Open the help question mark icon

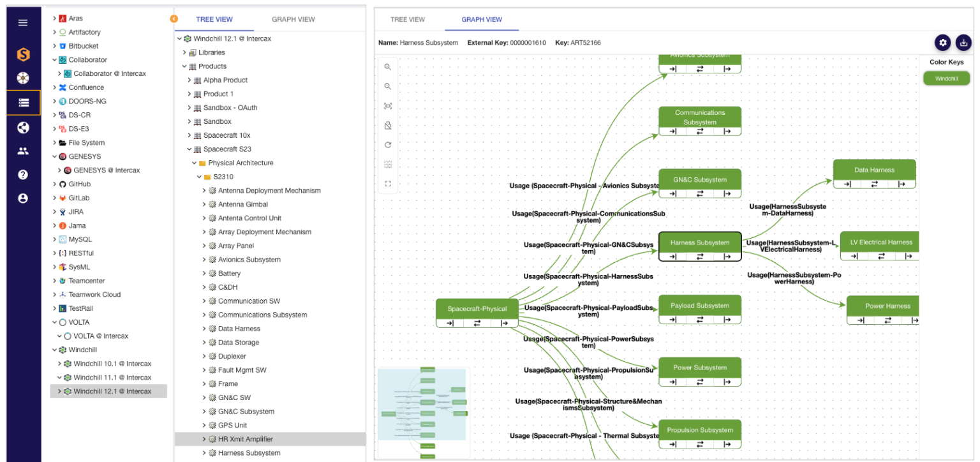click(x=23, y=174)
